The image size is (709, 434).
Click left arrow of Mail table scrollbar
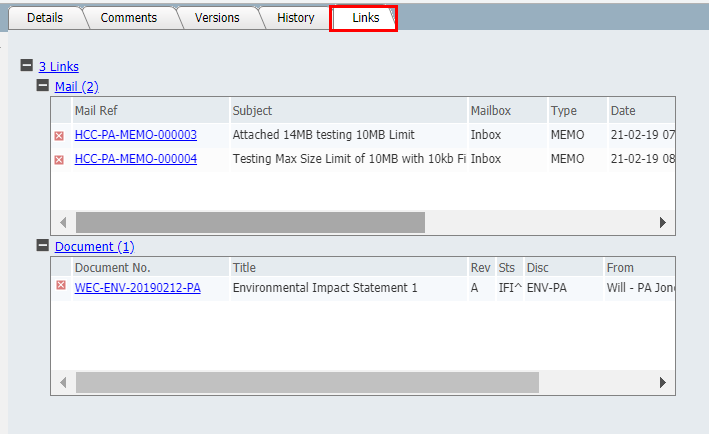pyautogui.click(x=63, y=222)
